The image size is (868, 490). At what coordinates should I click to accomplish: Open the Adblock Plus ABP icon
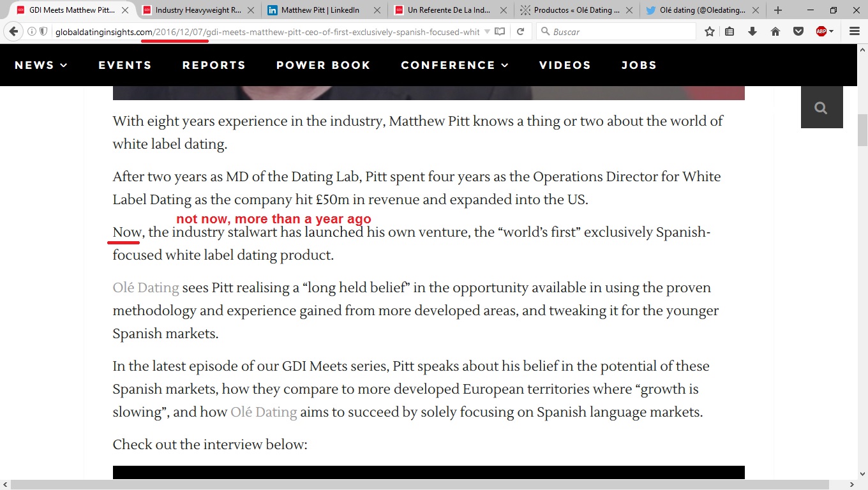(821, 31)
